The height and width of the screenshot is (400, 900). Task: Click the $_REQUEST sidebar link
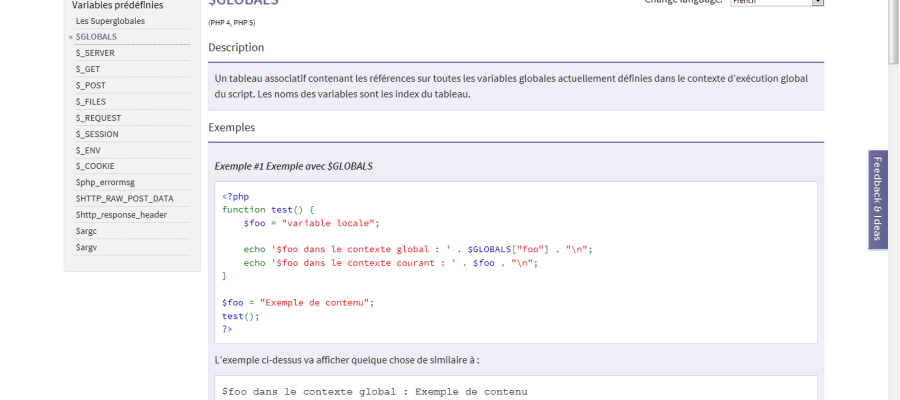98,117
